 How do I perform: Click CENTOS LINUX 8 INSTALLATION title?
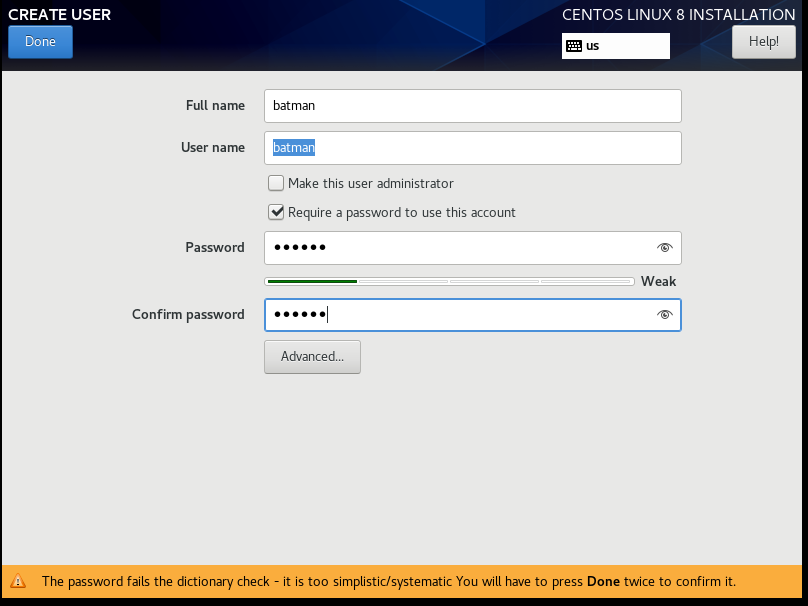(x=678, y=14)
